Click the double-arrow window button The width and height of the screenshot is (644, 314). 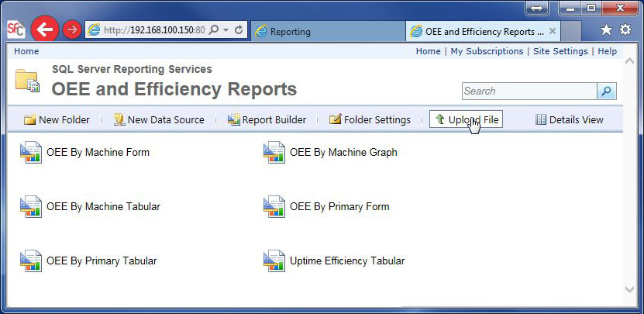click(x=537, y=8)
